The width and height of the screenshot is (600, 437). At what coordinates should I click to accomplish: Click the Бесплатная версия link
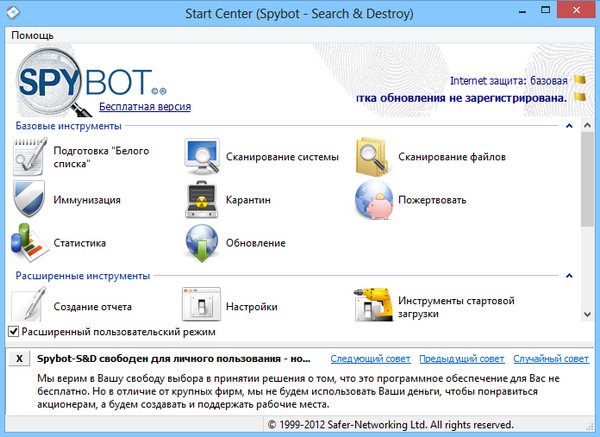[x=144, y=106]
